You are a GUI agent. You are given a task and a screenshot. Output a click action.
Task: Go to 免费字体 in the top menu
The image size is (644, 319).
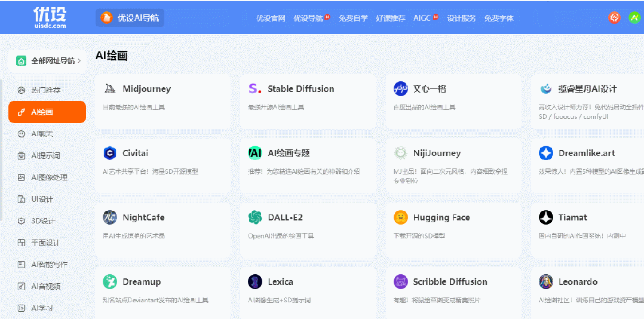coord(499,18)
